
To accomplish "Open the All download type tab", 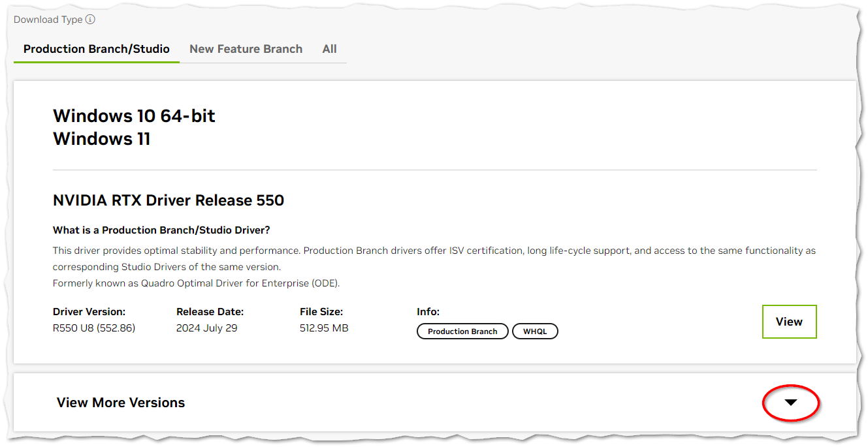I will click(x=329, y=49).
